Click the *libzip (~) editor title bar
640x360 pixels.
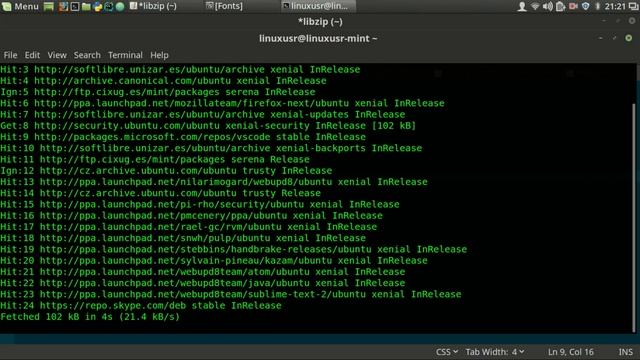coord(320,22)
